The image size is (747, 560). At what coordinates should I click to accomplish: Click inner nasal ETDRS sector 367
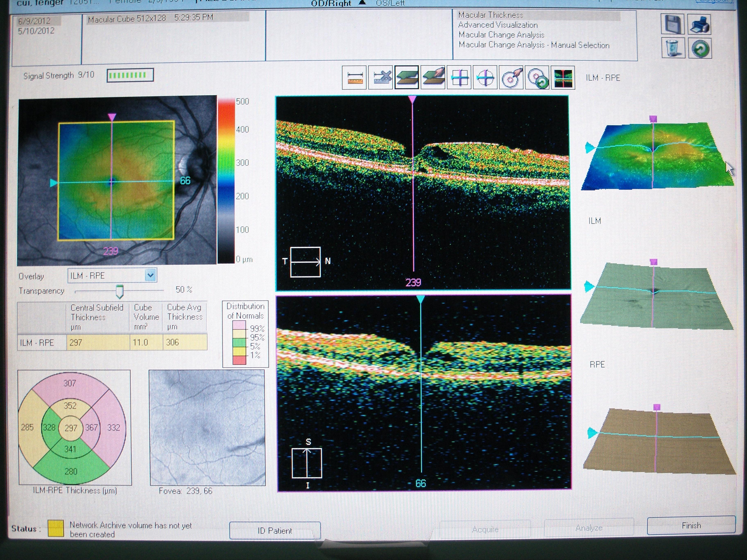click(91, 427)
